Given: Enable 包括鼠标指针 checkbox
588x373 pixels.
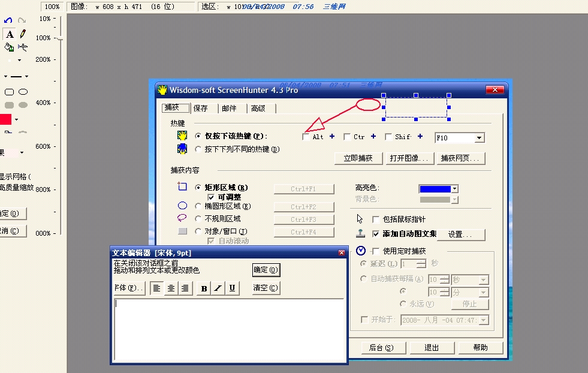Looking at the screenshot, I should (375, 219).
